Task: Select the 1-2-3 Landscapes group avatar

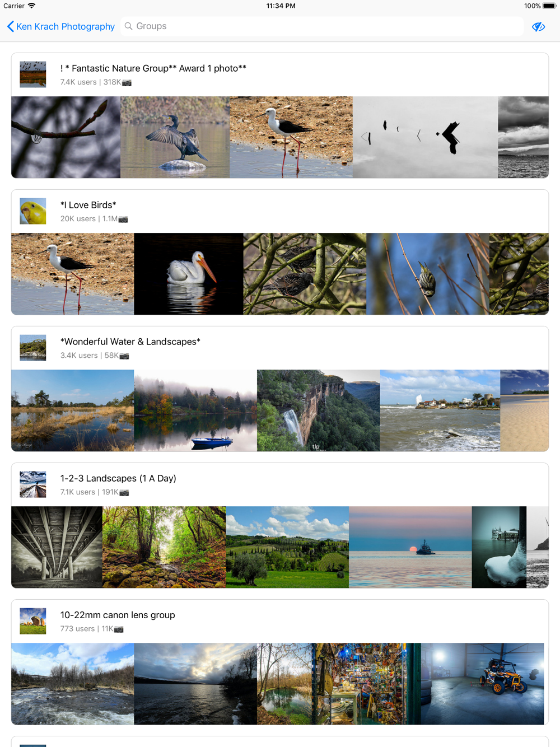Action: [33, 484]
